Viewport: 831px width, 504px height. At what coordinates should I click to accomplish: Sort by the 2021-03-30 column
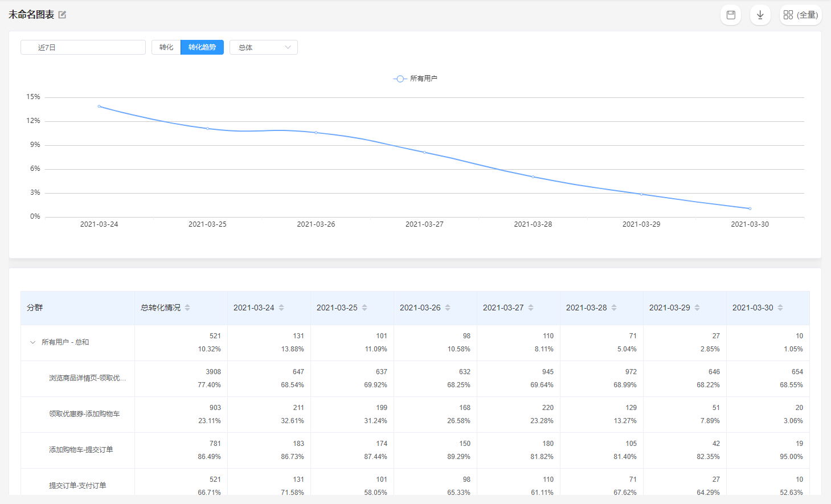(780, 308)
